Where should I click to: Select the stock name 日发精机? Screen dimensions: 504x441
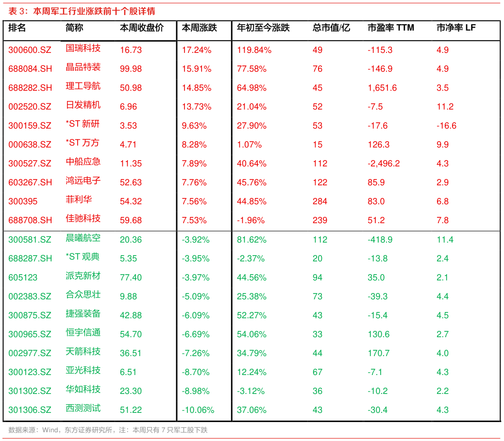(x=83, y=105)
